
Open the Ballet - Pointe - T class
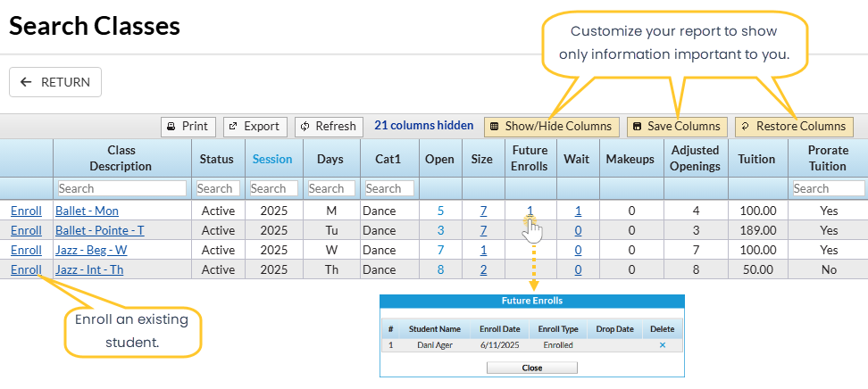(x=100, y=230)
